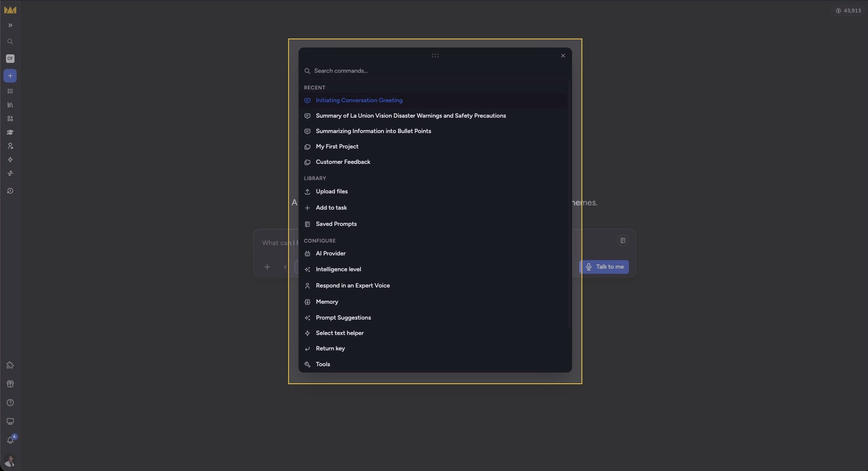Open the personas person icon in sidebar

pos(10,146)
